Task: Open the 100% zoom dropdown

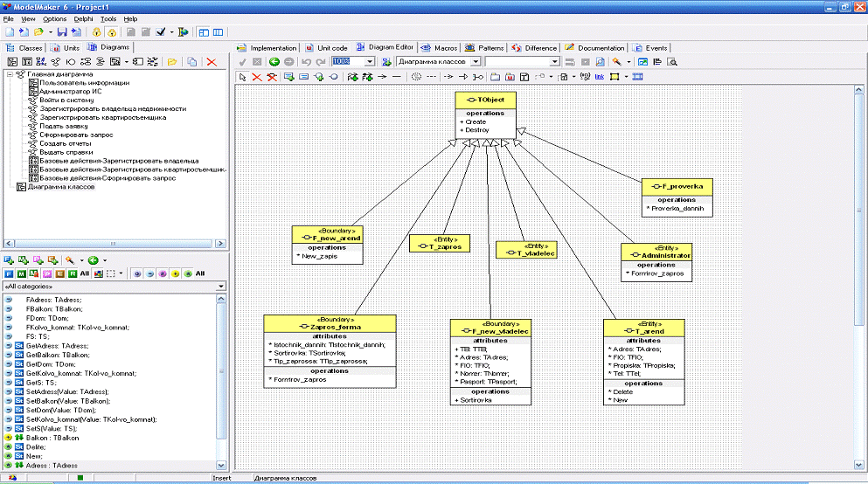Action: point(370,62)
